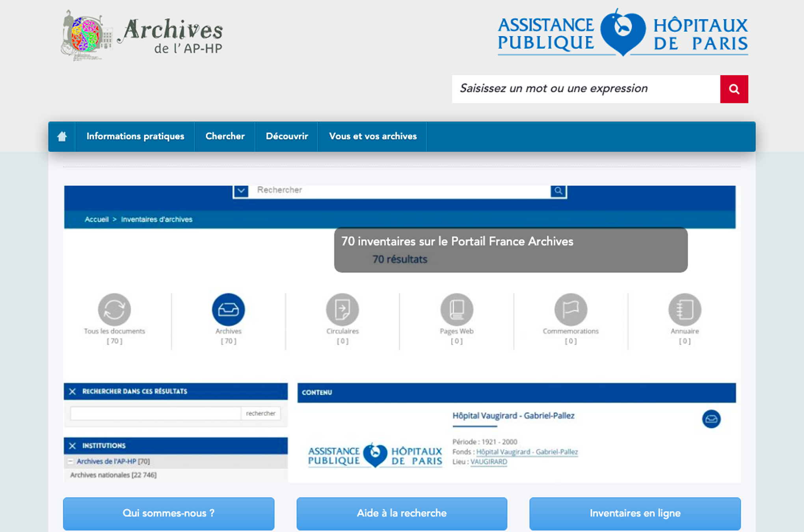
Task: Select Archives nationales [22 746] facet
Action: 114,475
